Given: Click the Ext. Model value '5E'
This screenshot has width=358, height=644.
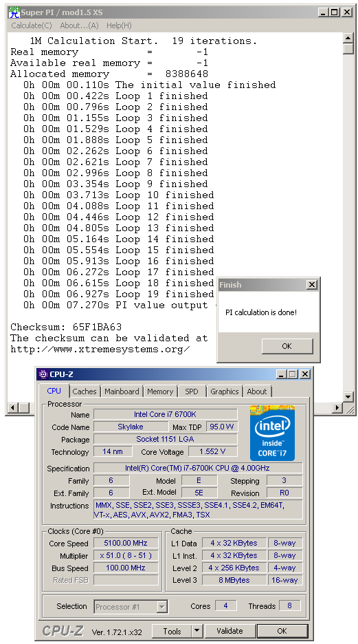Looking at the screenshot, I should (x=199, y=493).
